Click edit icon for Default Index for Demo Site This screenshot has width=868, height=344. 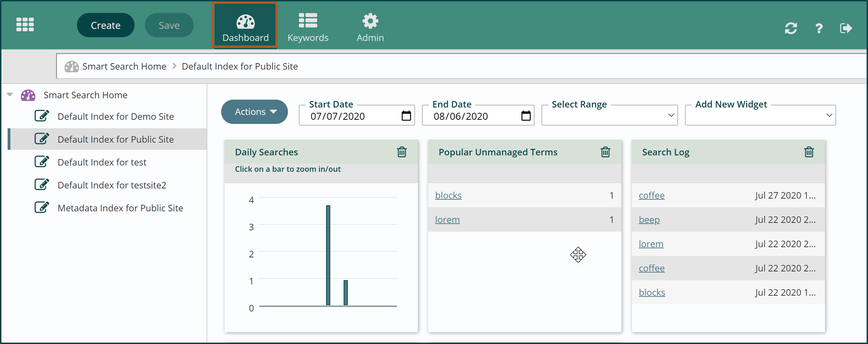click(x=42, y=116)
